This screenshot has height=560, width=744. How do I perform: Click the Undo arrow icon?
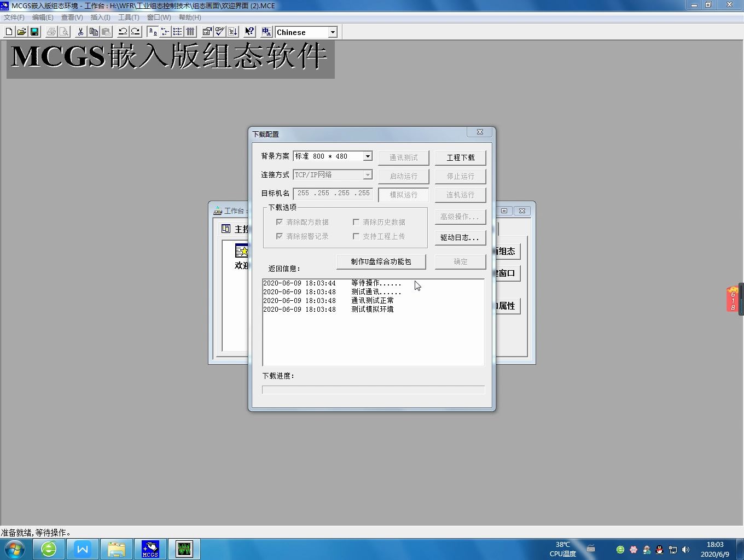coord(123,32)
